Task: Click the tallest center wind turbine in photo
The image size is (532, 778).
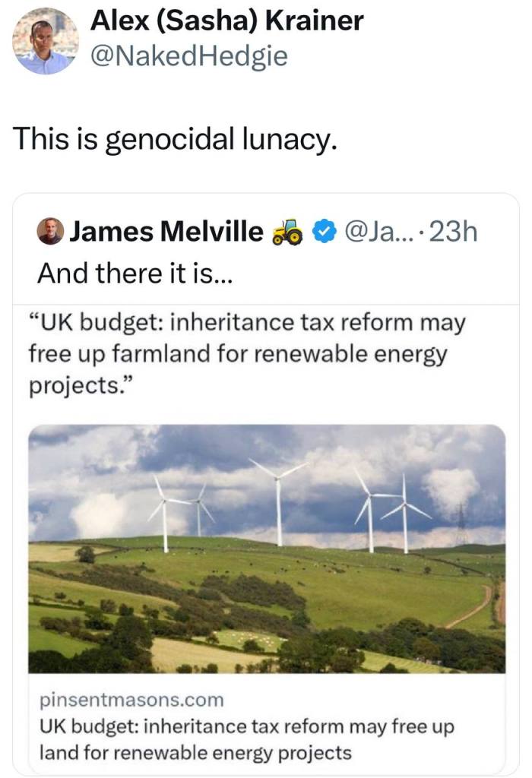Action: tap(278, 501)
